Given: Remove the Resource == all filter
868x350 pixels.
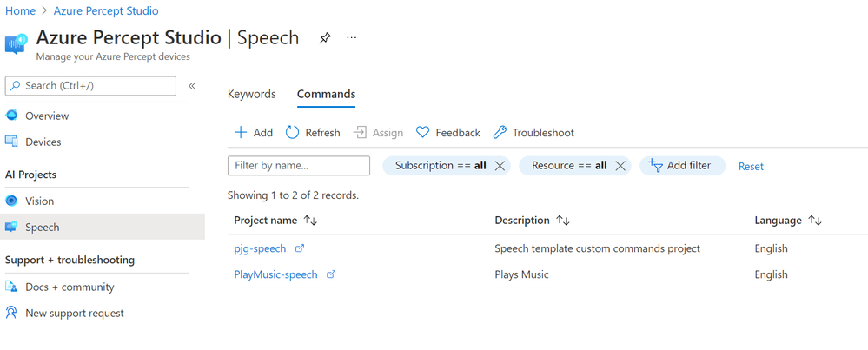Looking at the screenshot, I should pyautogui.click(x=620, y=166).
